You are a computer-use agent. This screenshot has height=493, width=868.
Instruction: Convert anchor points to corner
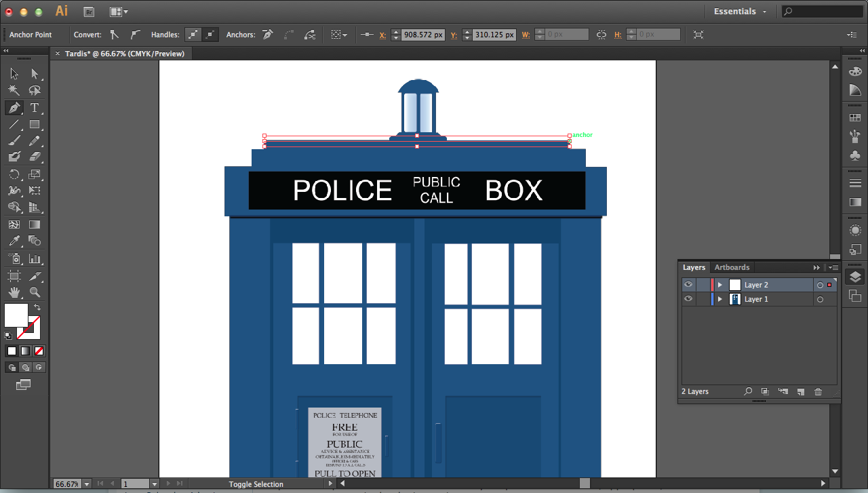pyautogui.click(x=115, y=35)
